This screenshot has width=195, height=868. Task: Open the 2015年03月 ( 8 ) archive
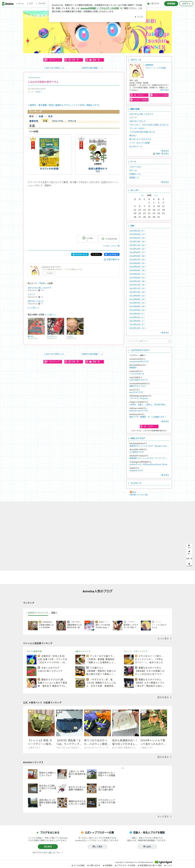click(137, 231)
